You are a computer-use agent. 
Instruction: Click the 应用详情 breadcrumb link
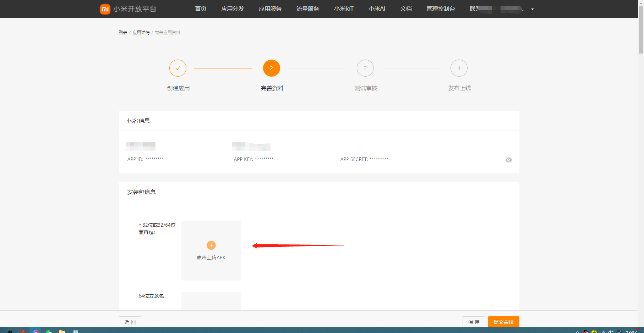pos(141,33)
